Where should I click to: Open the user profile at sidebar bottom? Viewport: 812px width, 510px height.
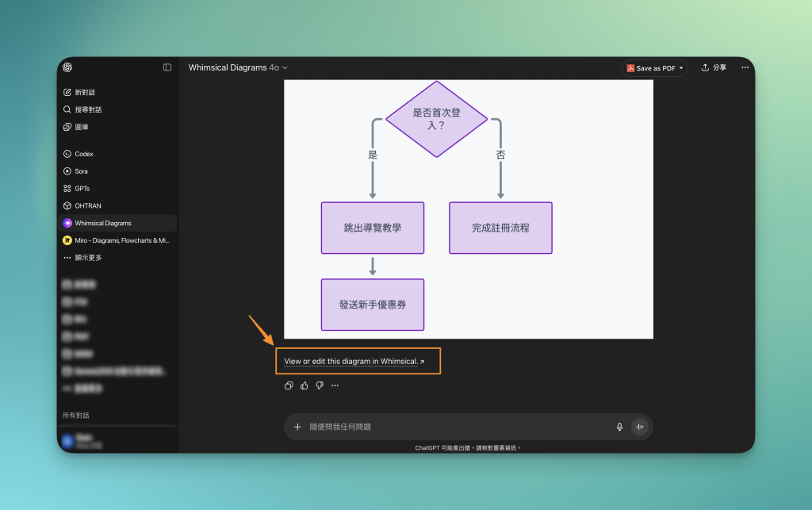tap(118, 441)
